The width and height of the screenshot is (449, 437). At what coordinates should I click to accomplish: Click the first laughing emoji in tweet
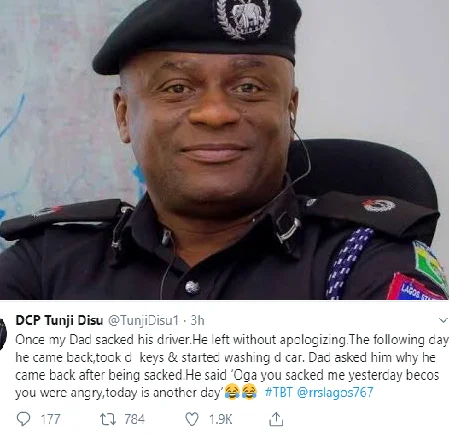[232, 392]
